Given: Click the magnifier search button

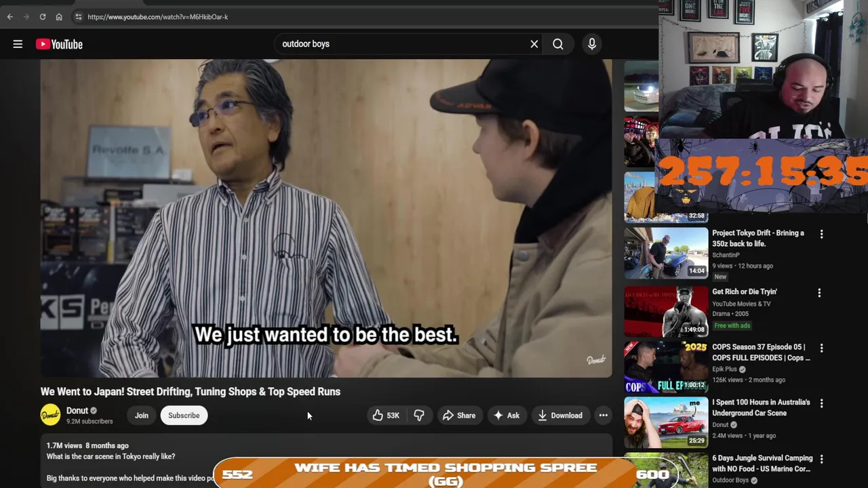Looking at the screenshot, I should pos(558,44).
